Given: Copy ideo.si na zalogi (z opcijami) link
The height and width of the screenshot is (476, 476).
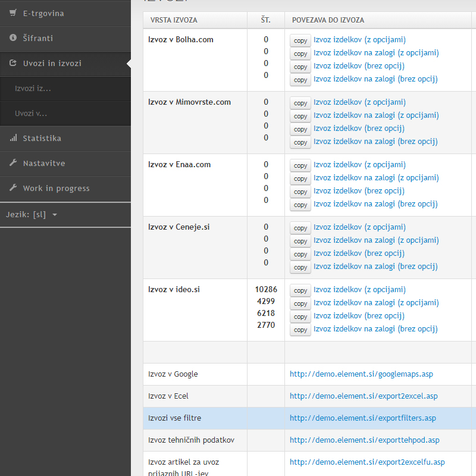Looking at the screenshot, I should click(x=300, y=303).
